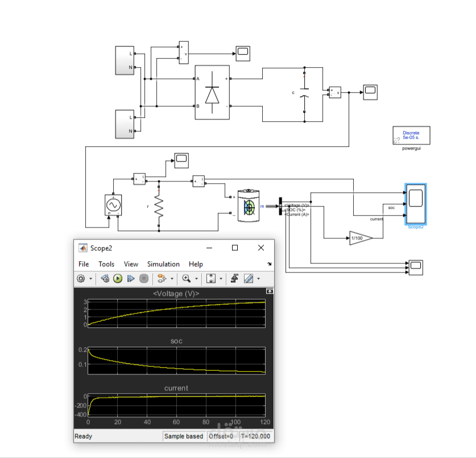Image resolution: width=476 pixels, height=458 pixels.
Task: Click the current plot area
Action: (x=176, y=406)
